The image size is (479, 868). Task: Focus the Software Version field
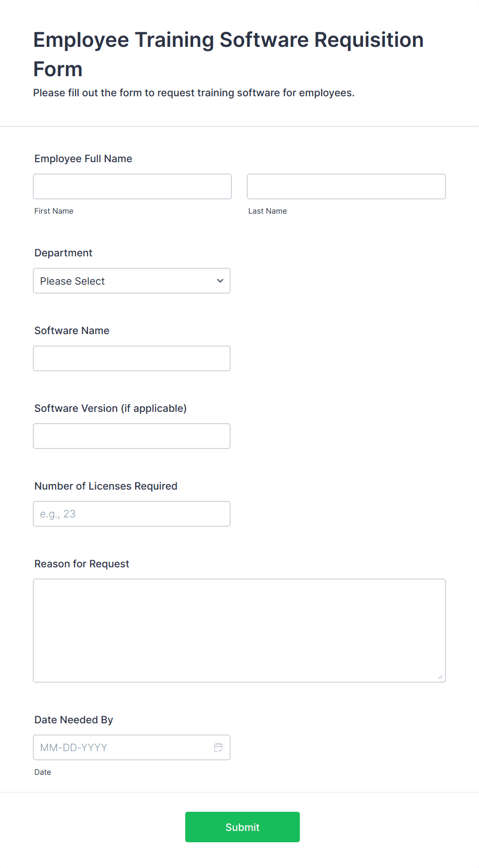pyautogui.click(x=132, y=436)
